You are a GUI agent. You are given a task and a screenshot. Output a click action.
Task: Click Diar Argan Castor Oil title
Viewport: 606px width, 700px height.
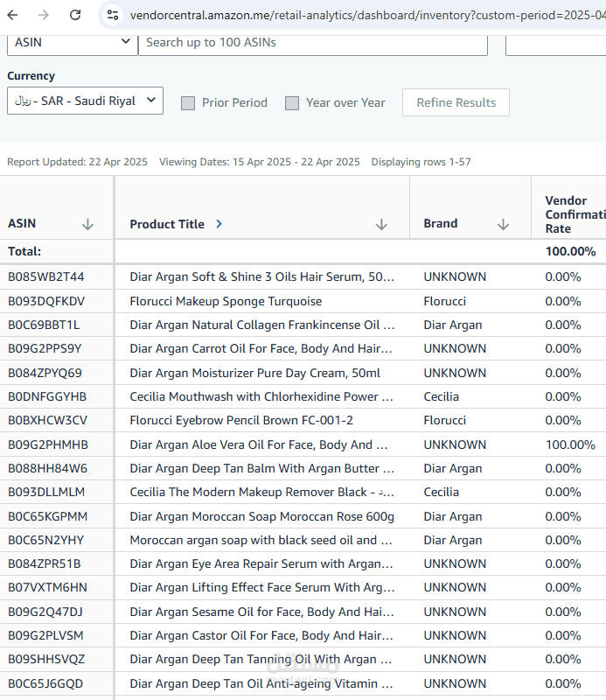pos(261,636)
